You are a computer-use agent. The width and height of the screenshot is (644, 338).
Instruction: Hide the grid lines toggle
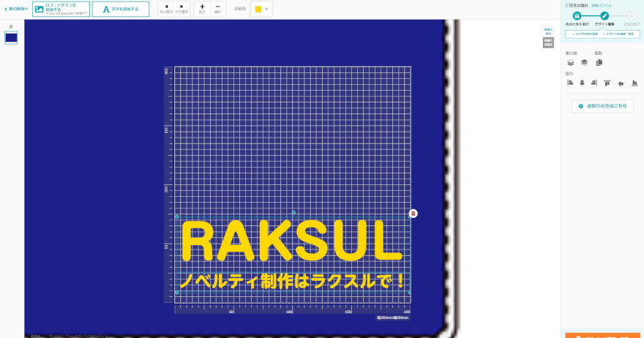pos(548,42)
